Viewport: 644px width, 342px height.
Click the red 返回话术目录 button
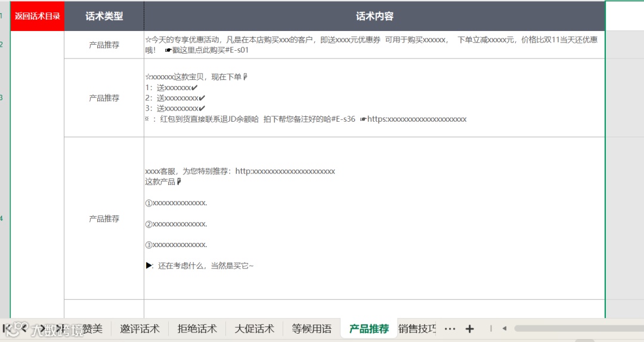point(38,16)
